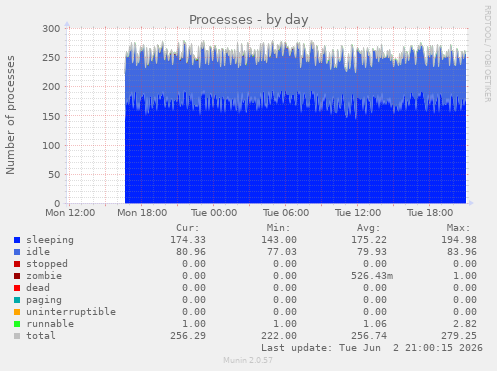Click the 'Avg:' column header
The width and height of the screenshot is (497, 371).
pyautogui.click(x=368, y=228)
